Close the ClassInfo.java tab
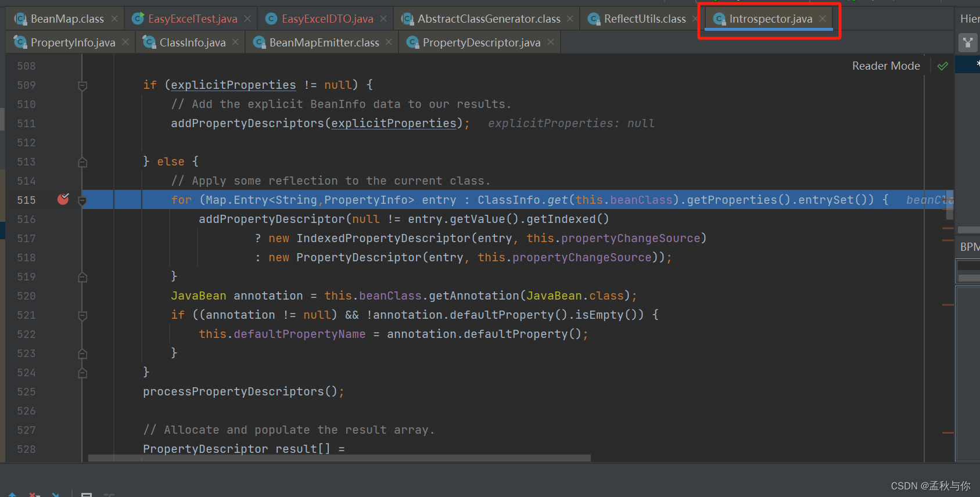This screenshot has width=980, height=497. click(235, 42)
